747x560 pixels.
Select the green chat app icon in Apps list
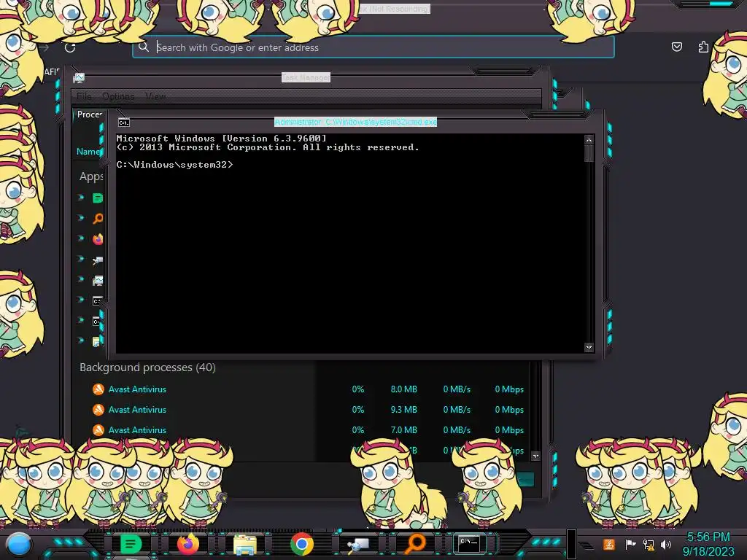tap(98, 198)
